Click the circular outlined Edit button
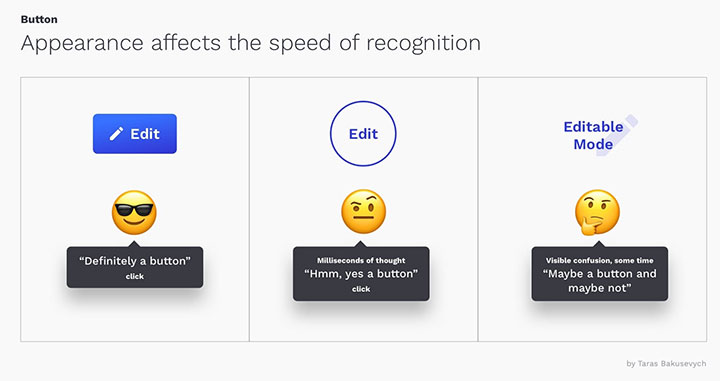 (363, 134)
